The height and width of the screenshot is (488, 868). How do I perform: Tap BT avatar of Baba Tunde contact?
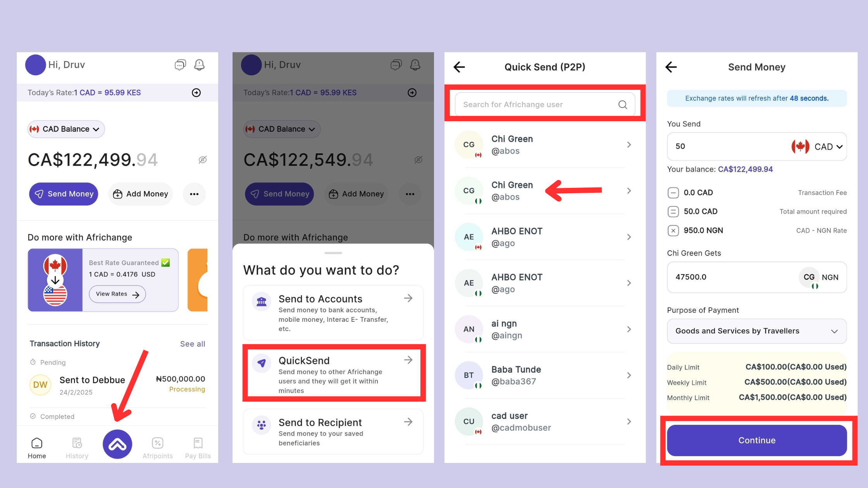(469, 375)
